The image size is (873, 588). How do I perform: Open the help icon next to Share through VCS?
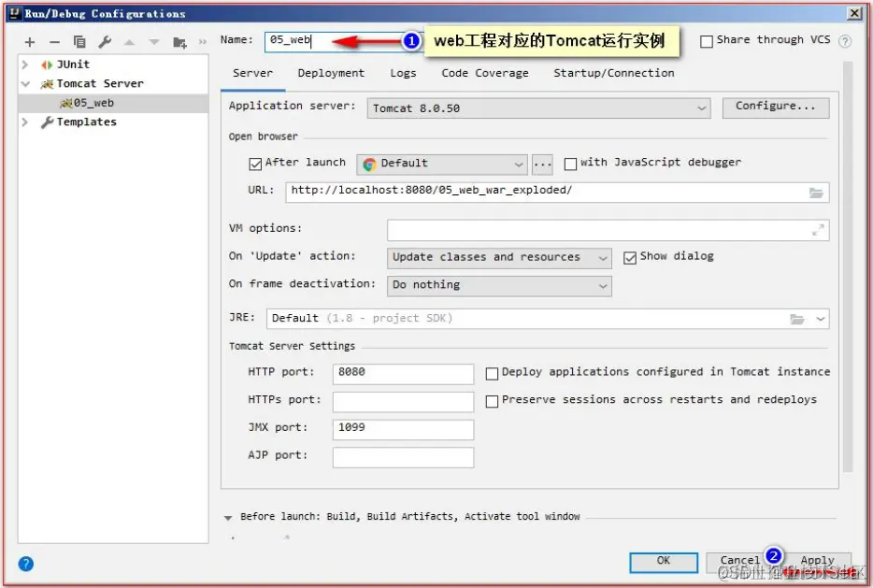coord(845,41)
